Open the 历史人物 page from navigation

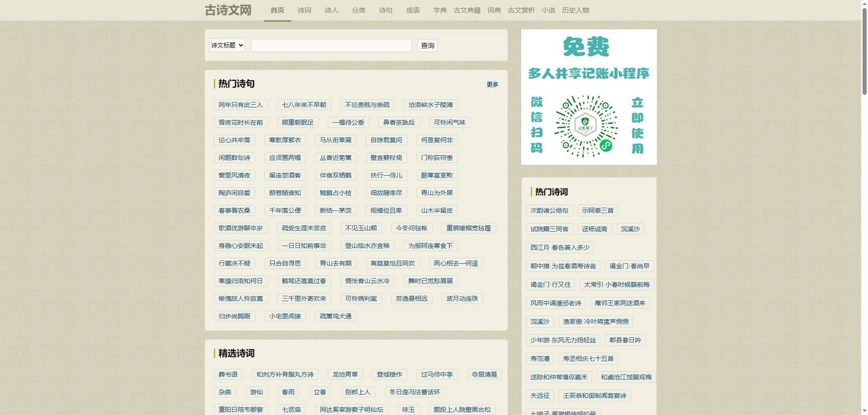(x=575, y=10)
